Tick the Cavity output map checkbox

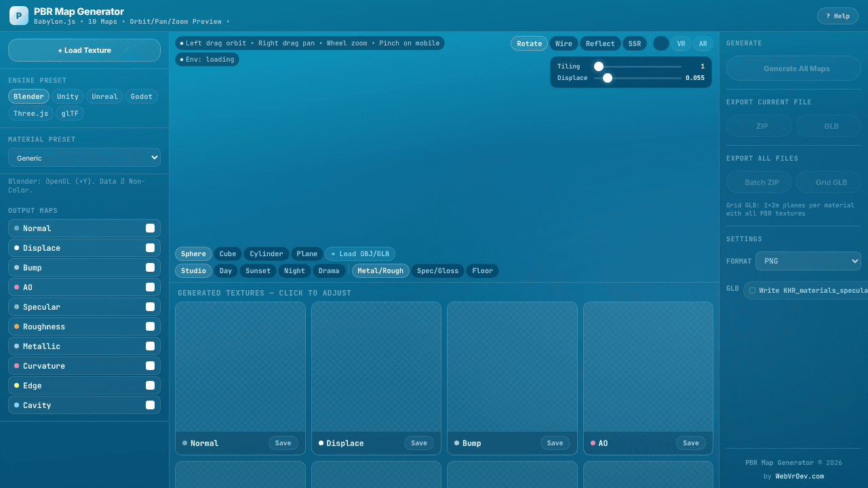(x=150, y=405)
